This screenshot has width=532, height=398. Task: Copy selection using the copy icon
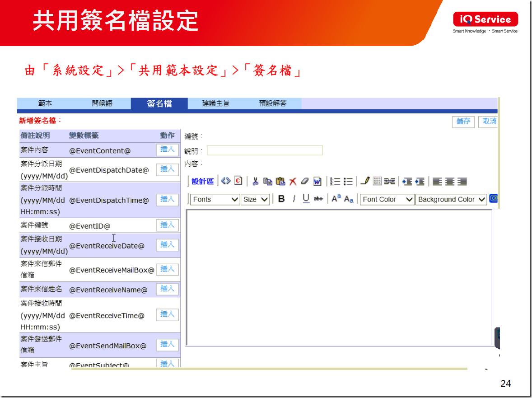pyautogui.click(x=268, y=182)
